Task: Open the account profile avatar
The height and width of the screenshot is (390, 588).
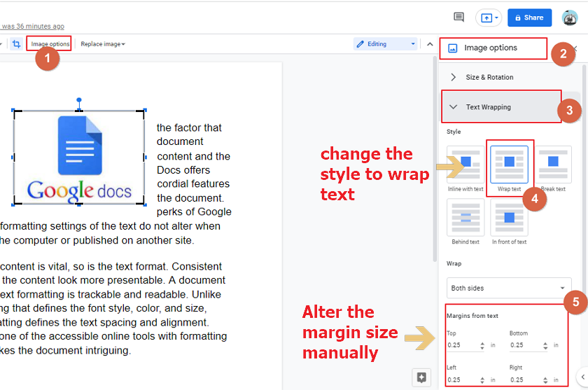Action: tap(570, 18)
